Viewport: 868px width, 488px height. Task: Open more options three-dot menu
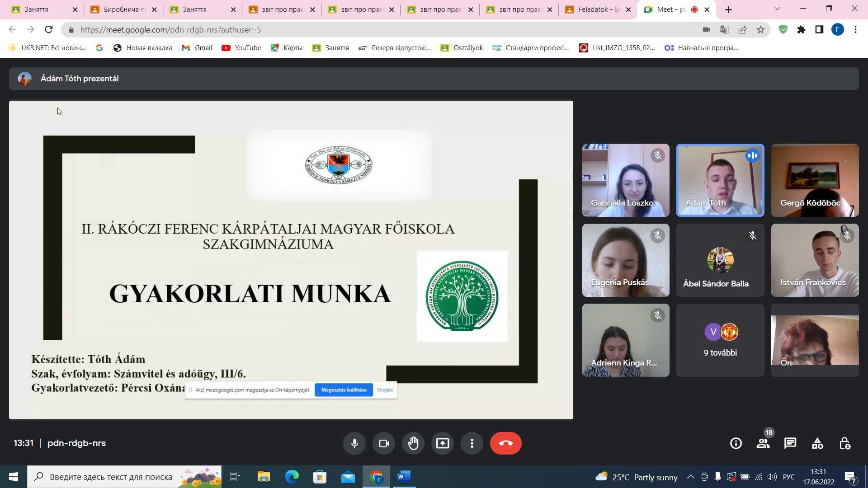[472, 443]
